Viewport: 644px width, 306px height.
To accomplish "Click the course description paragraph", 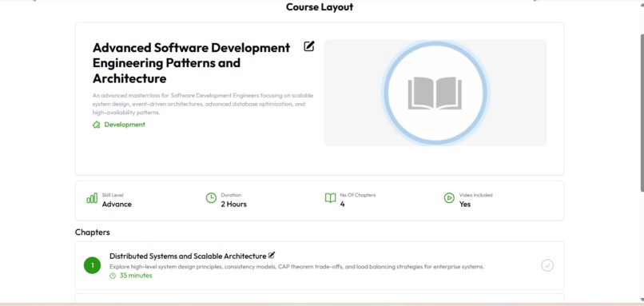I will click(203, 104).
